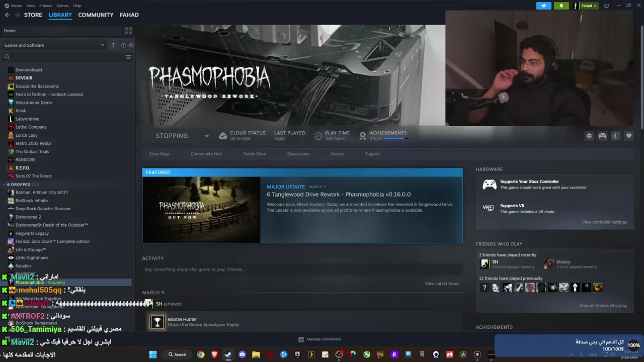The image size is (644, 362).
Task: Open the Points Shop link
Action: point(255,154)
